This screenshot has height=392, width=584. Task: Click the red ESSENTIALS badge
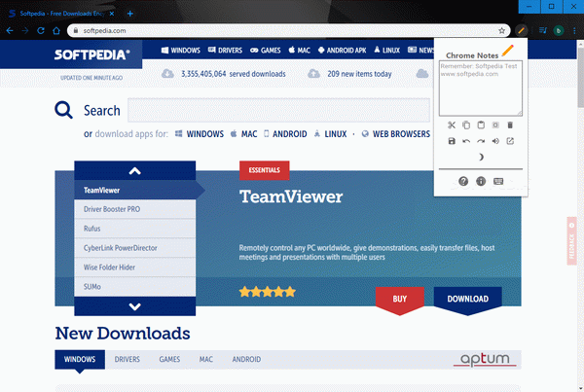pyautogui.click(x=265, y=170)
